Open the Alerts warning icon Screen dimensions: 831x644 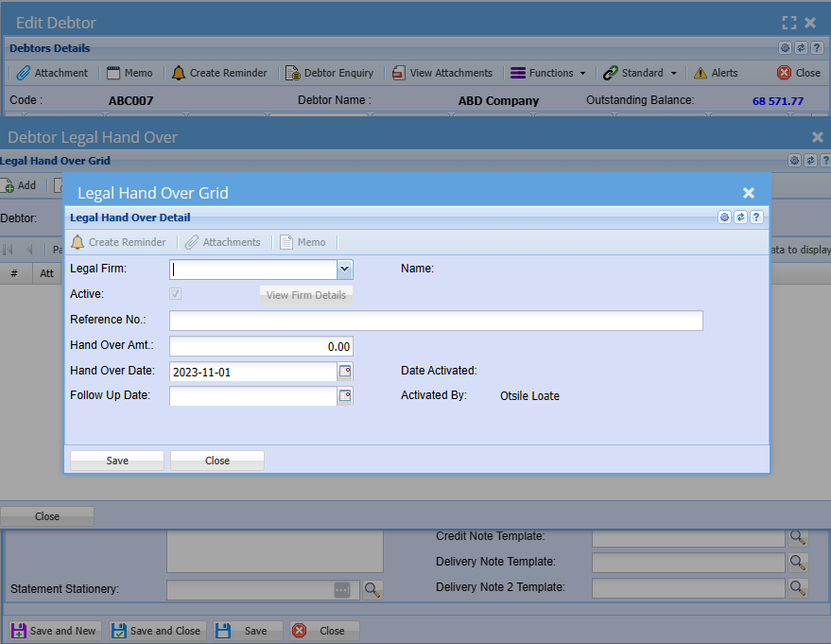pyautogui.click(x=716, y=73)
